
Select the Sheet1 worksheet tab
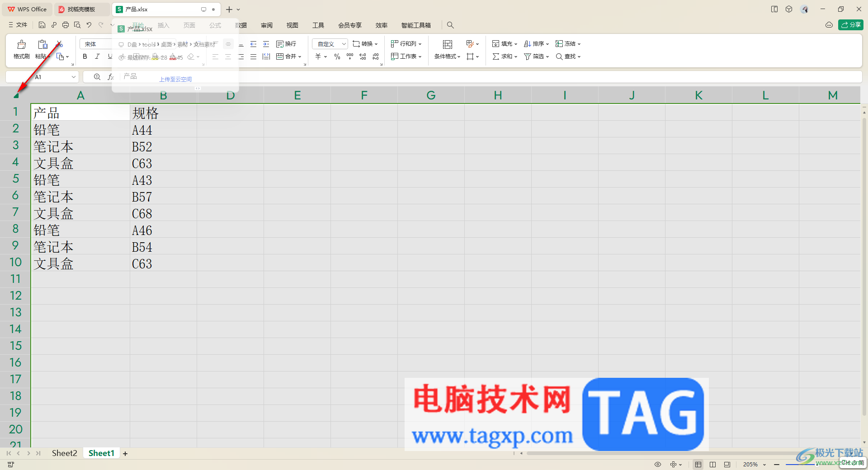point(101,453)
